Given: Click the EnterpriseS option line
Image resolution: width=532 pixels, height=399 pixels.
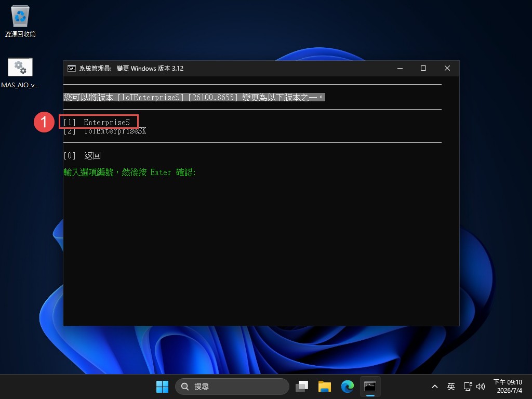Looking at the screenshot, I should click(x=97, y=123).
